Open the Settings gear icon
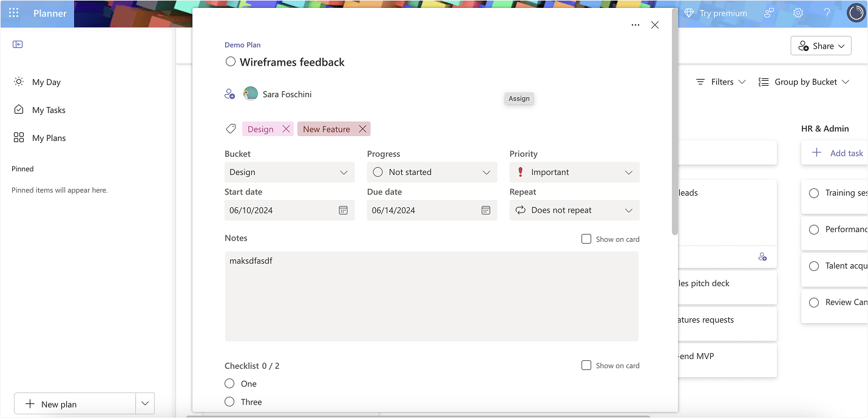This screenshot has height=418, width=868. (798, 13)
